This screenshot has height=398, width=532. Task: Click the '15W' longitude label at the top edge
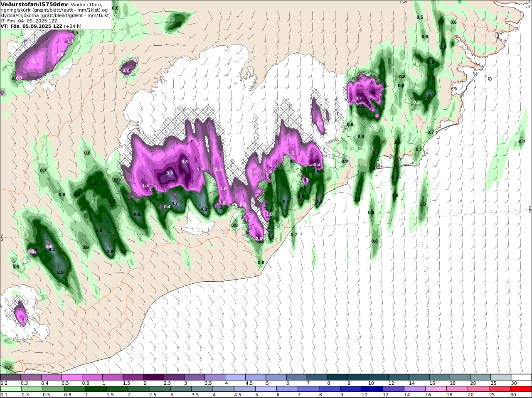click(403, 2)
